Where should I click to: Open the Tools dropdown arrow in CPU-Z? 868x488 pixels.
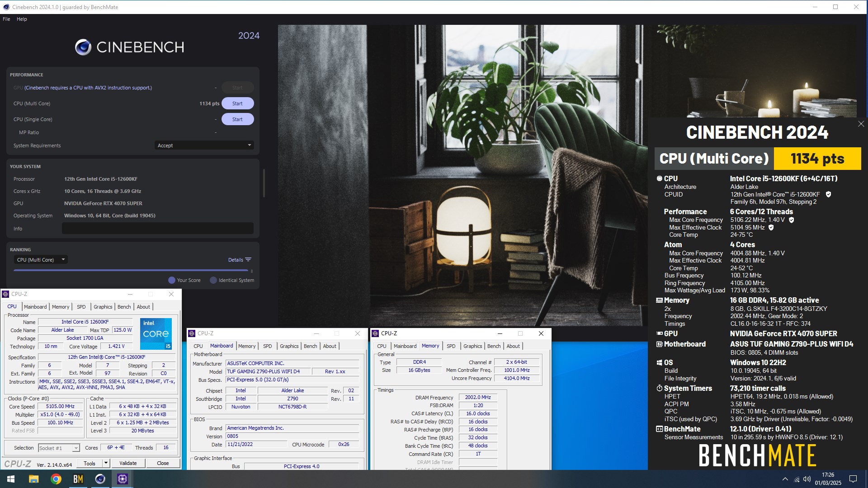[106, 463]
